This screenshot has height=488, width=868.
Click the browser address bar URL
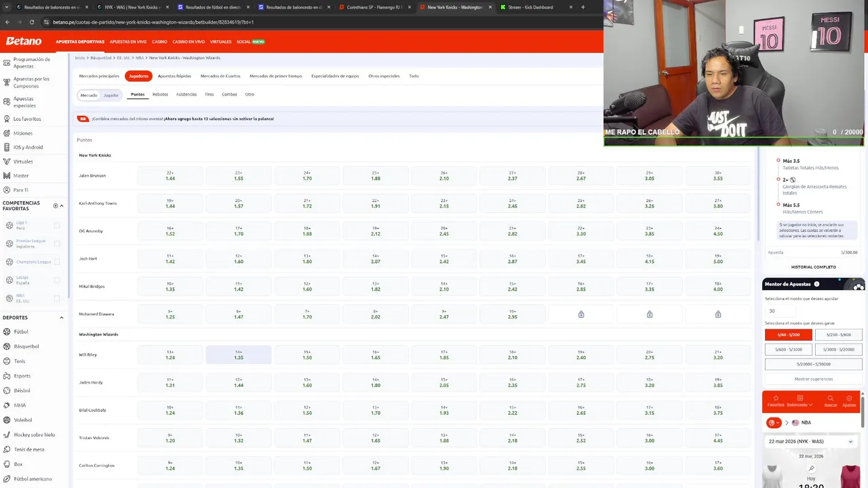(x=153, y=22)
